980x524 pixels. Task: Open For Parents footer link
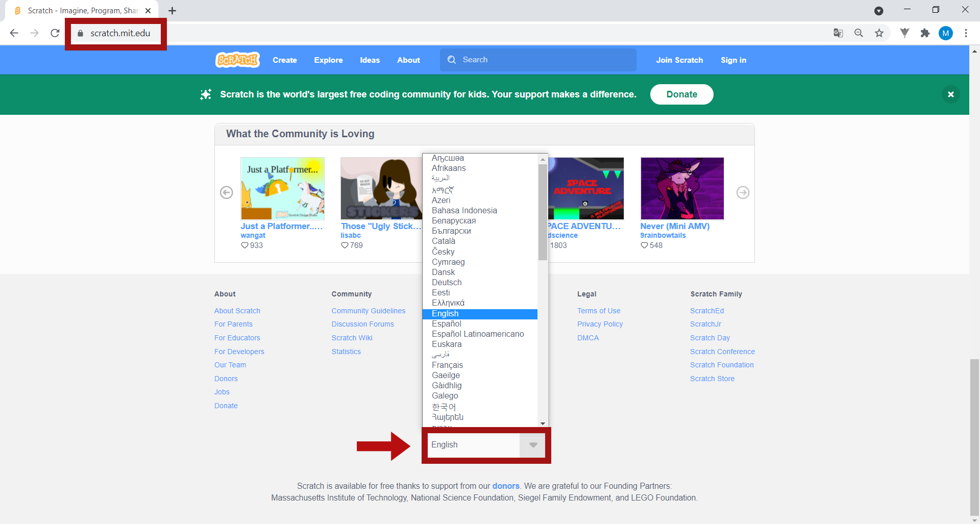click(233, 324)
